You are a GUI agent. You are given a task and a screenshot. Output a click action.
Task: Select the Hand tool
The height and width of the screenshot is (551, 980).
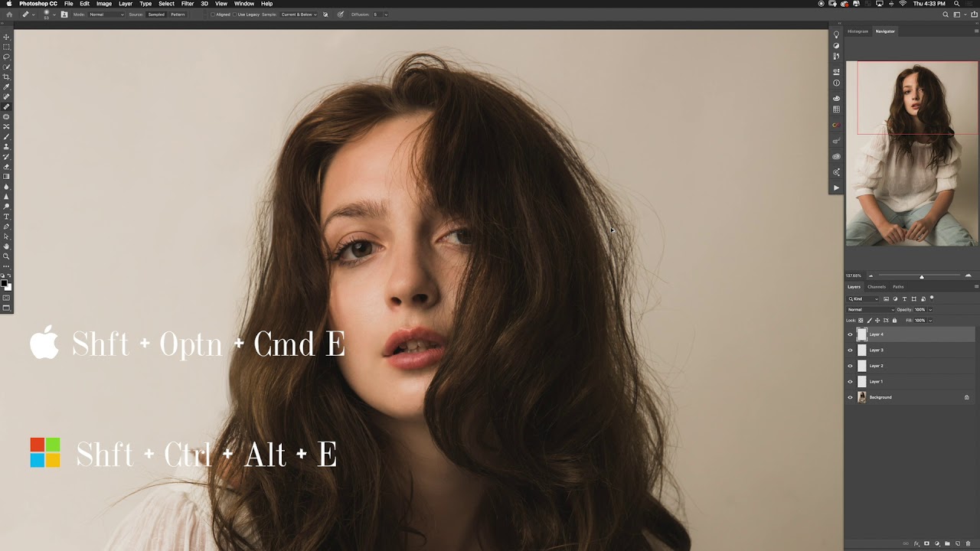point(6,246)
